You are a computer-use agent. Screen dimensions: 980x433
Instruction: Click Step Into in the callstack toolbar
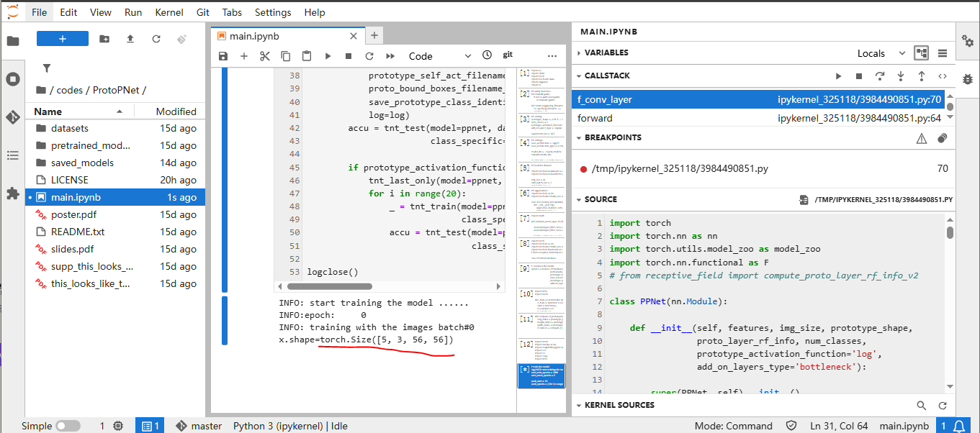900,76
